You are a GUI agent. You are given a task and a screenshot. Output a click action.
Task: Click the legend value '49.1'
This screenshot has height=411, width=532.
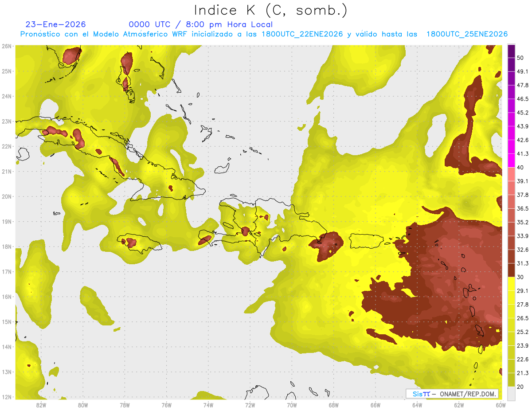(522, 71)
